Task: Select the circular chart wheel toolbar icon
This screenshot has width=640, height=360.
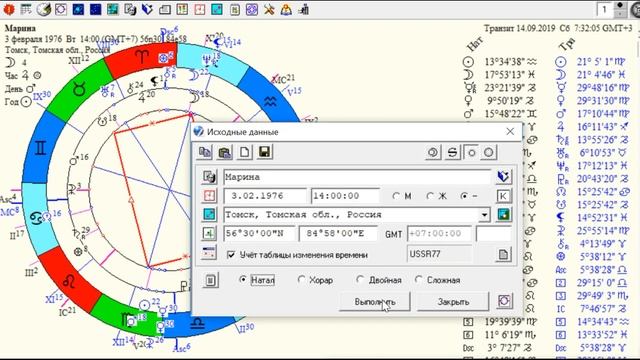Action: pos(61,9)
